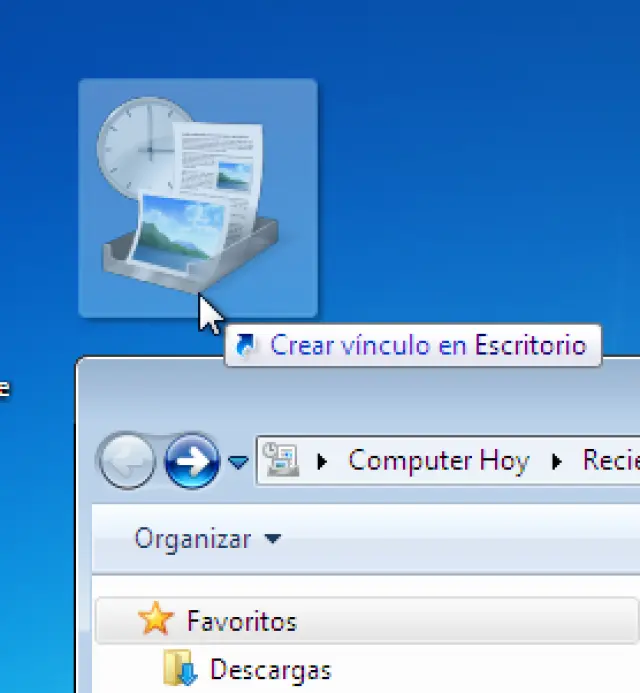The height and width of the screenshot is (693, 640).
Task: Click the greyed-out Back navigation button
Action: 126,461
